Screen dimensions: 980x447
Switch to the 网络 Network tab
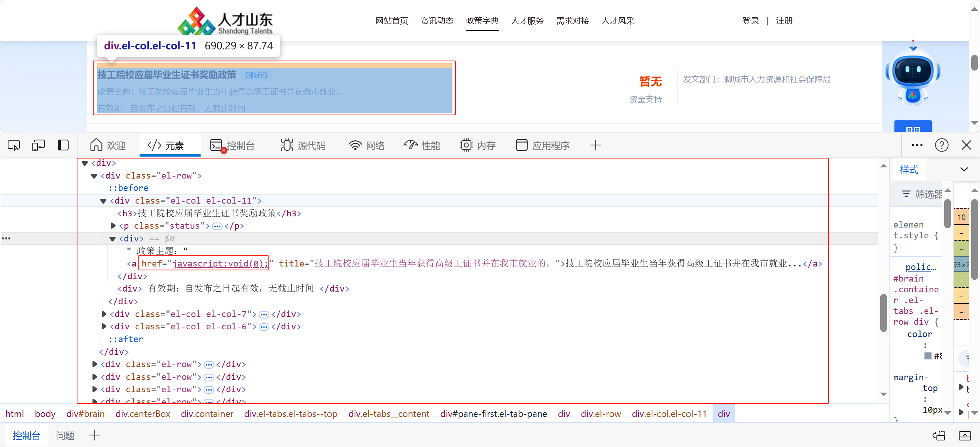coord(366,145)
